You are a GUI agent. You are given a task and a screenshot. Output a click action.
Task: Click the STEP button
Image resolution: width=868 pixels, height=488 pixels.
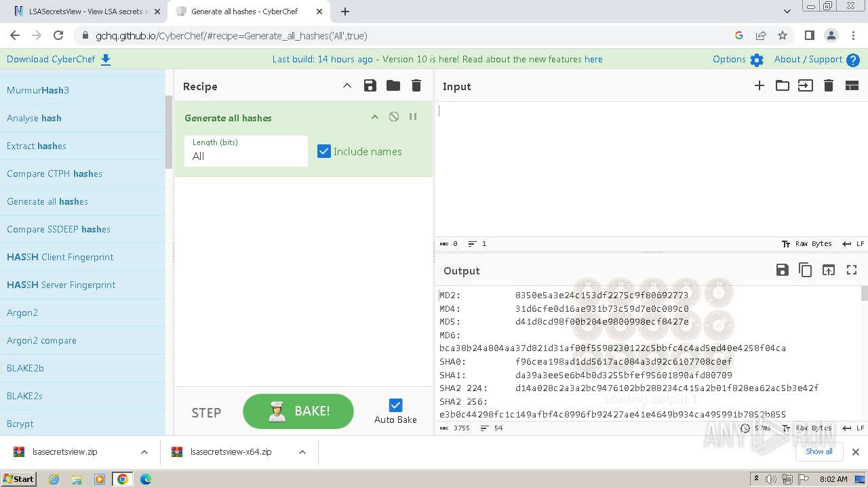click(206, 413)
